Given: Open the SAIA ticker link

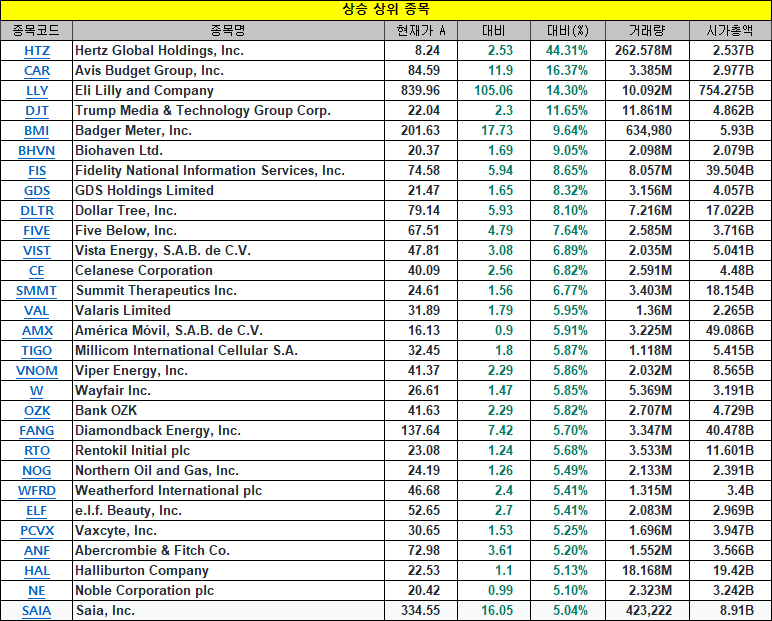Looking at the screenshot, I should (x=37, y=611).
